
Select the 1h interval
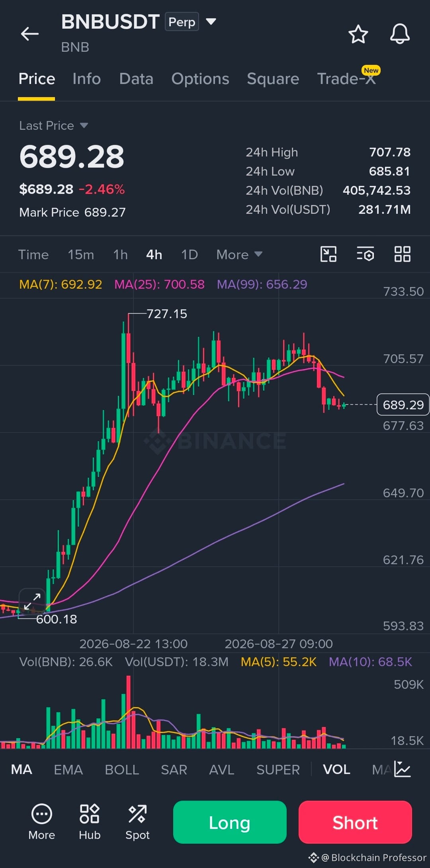120,254
